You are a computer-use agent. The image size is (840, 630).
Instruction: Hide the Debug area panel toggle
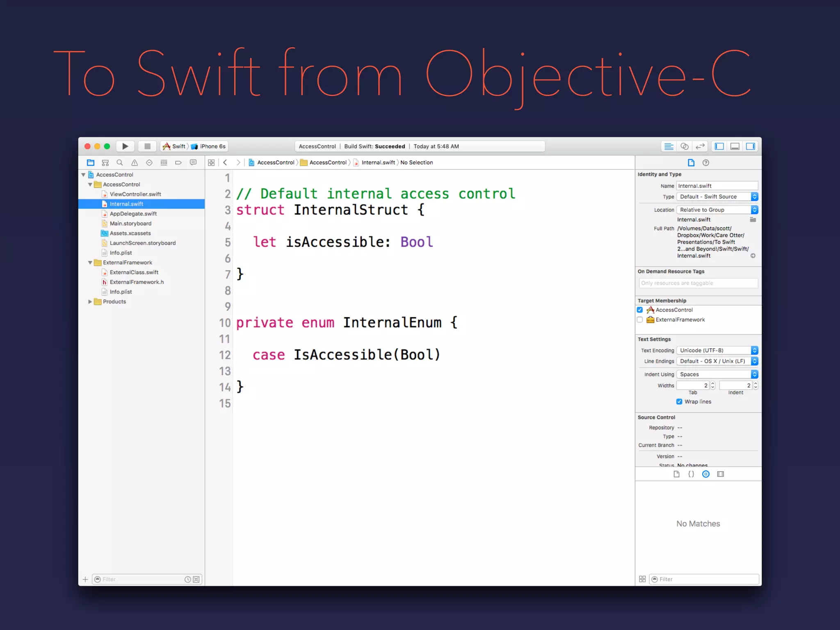click(x=735, y=146)
